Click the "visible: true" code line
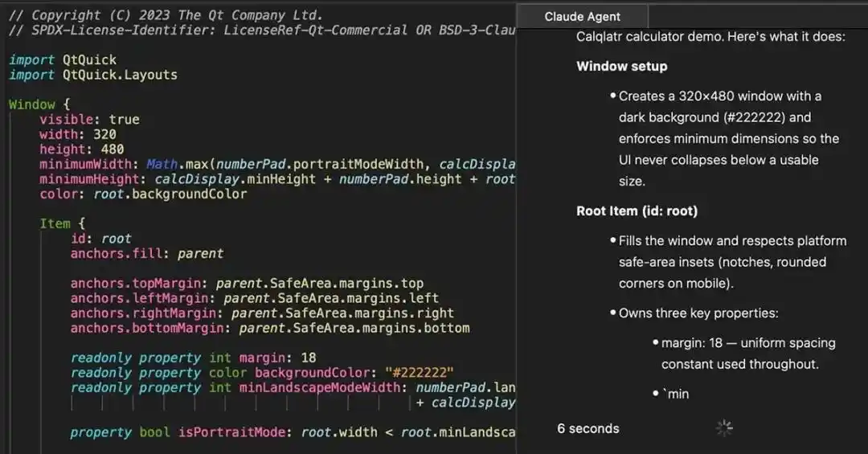868x454 pixels. pos(89,120)
